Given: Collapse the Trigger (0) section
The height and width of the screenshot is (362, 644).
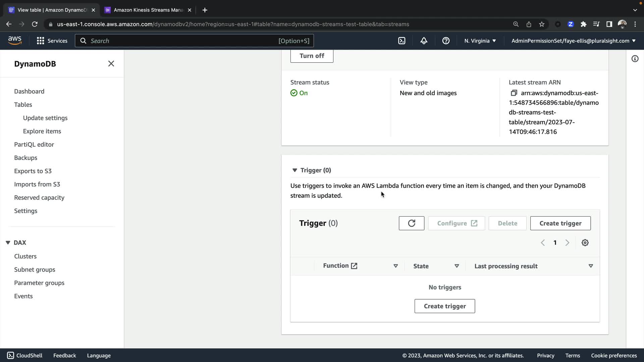Looking at the screenshot, I should [294, 170].
